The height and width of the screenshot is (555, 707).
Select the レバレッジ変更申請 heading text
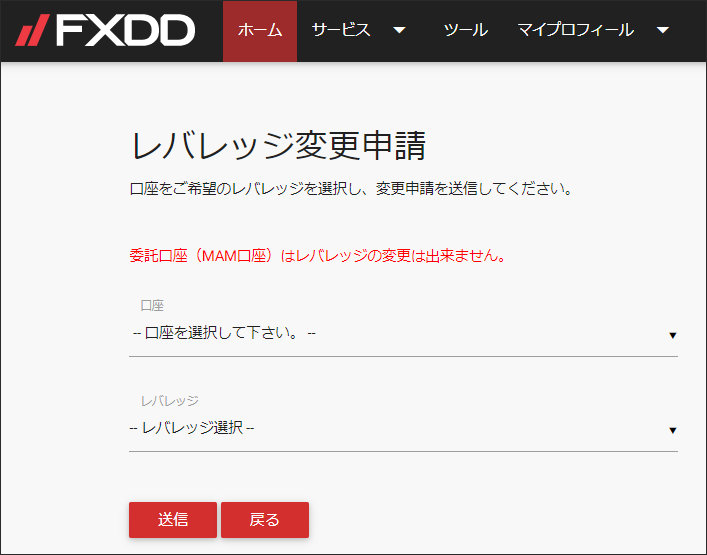(278, 146)
